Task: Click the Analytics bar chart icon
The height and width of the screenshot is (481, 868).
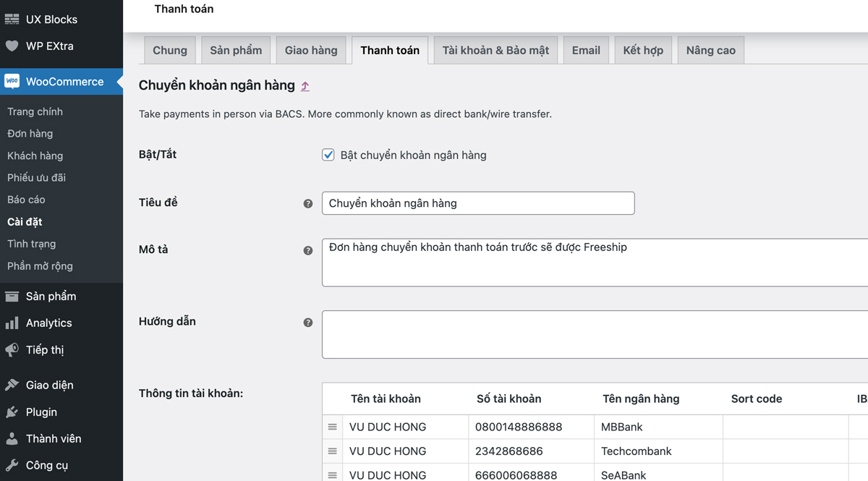Action: pyautogui.click(x=12, y=323)
